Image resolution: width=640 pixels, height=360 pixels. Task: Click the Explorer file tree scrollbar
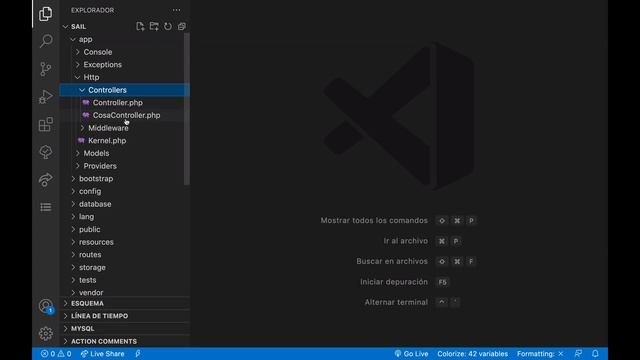187,109
